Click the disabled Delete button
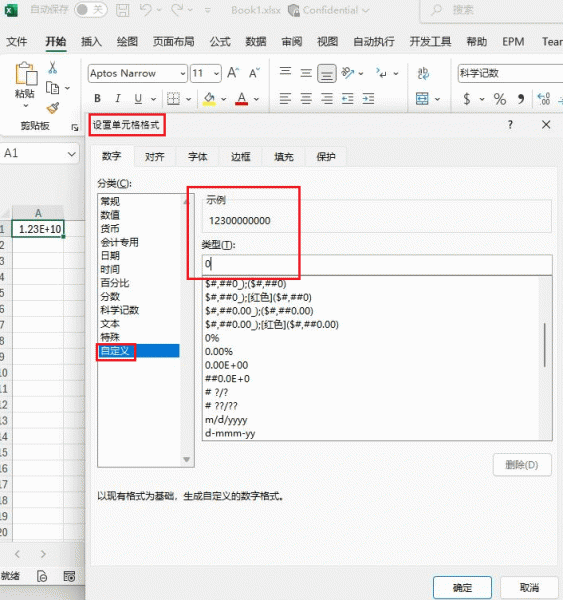 click(x=522, y=465)
